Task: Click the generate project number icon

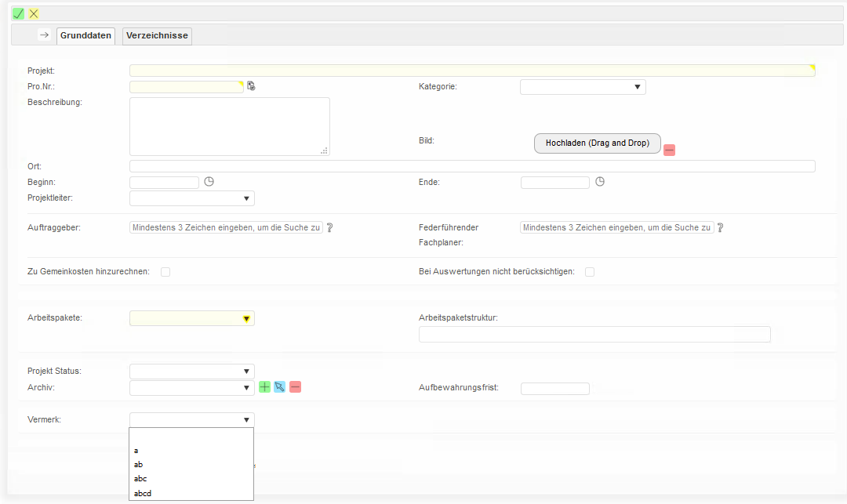Action: pyautogui.click(x=251, y=86)
